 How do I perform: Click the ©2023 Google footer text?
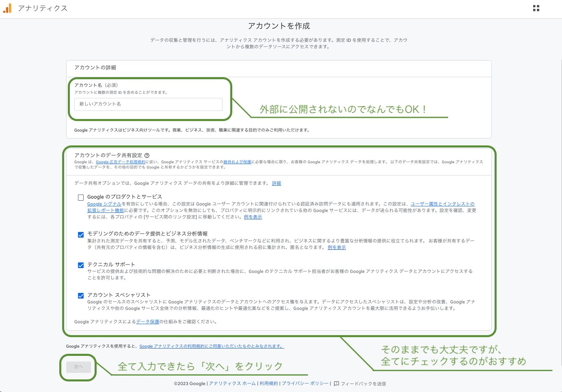tap(190, 383)
